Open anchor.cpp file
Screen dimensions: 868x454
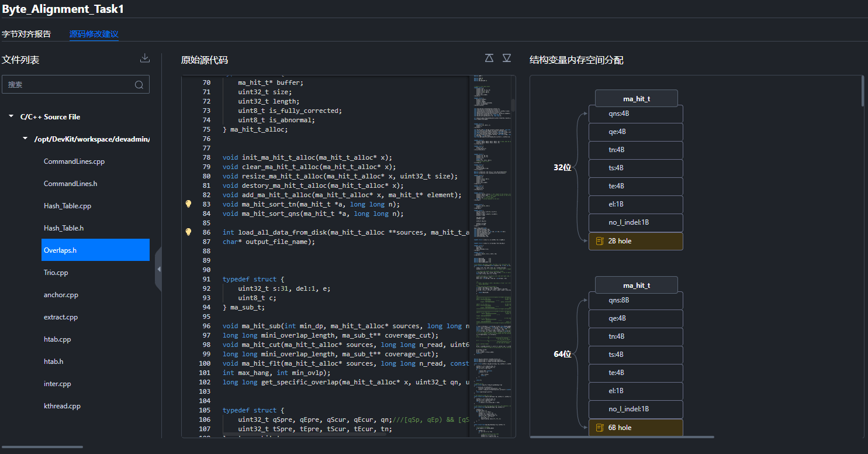[x=61, y=295]
